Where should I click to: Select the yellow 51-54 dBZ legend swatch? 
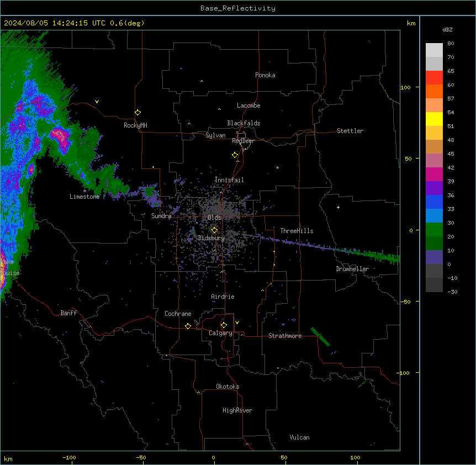[x=434, y=119]
